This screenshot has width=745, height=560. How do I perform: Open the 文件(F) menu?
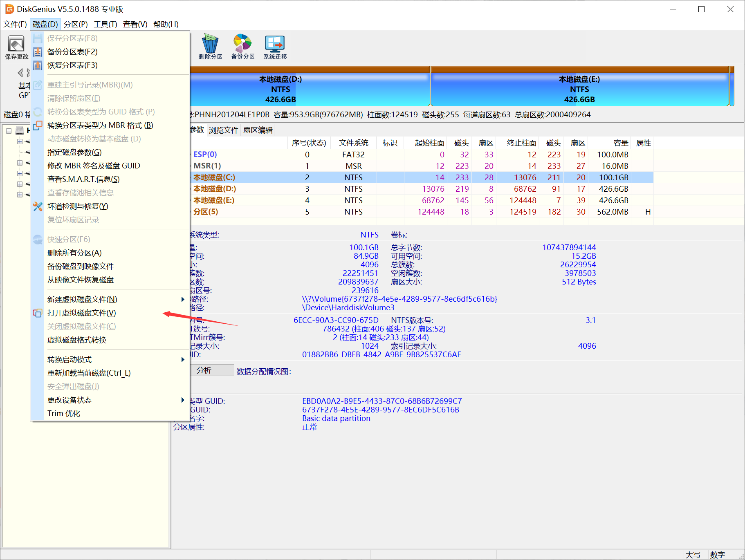(15, 24)
